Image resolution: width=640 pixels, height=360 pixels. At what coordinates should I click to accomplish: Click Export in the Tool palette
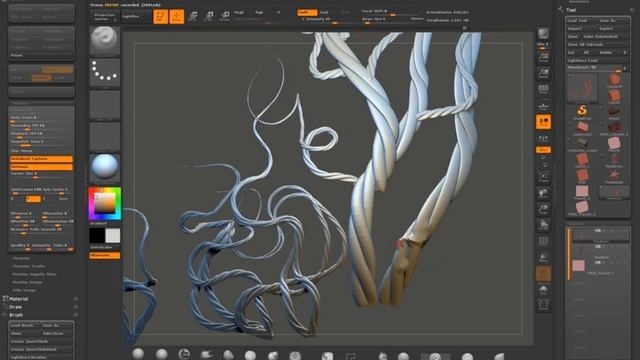click(613, 29)
